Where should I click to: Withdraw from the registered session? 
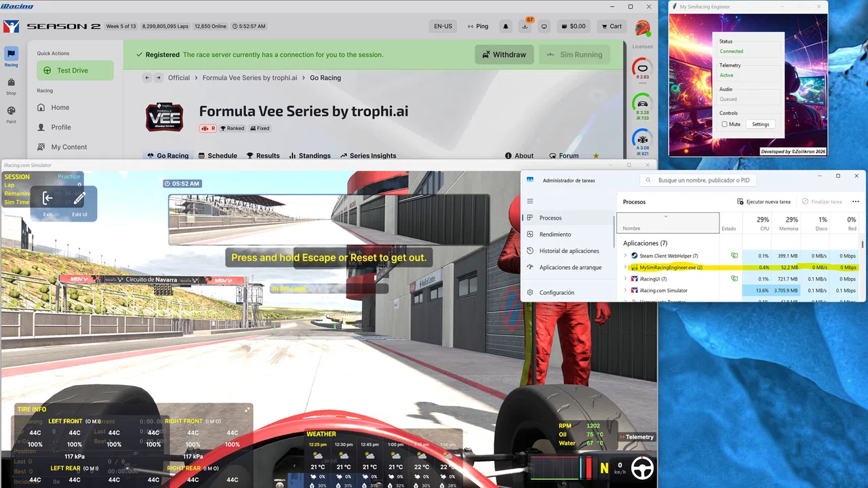pyautogui.click(x=505, y=55)
